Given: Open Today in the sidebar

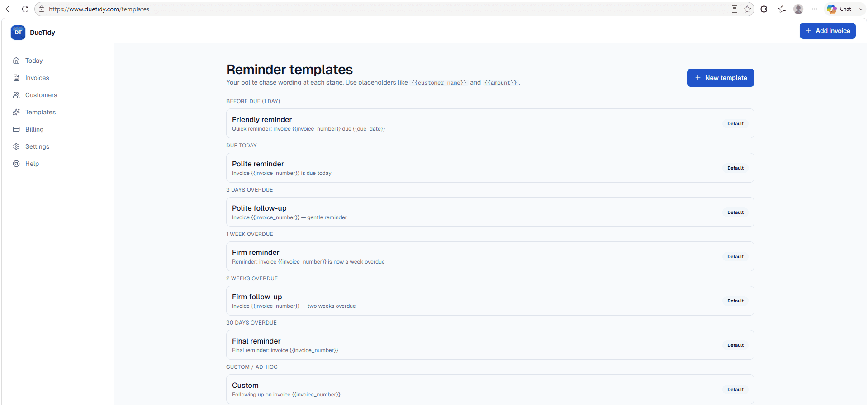Looking at the screenshot, I should click(x=34, y=61).
